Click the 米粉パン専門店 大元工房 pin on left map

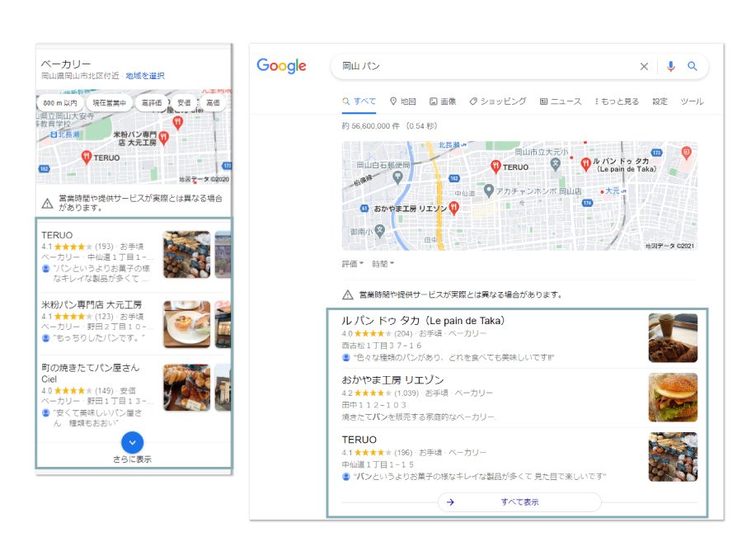[163, 137]
